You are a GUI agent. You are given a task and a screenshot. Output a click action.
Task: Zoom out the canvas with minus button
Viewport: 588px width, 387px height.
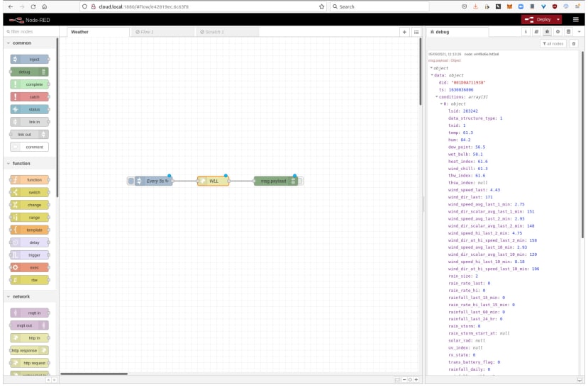point(404,379)
